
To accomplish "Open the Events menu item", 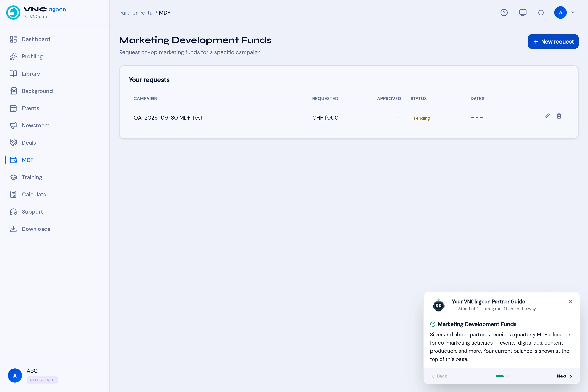I will (54, 108).
